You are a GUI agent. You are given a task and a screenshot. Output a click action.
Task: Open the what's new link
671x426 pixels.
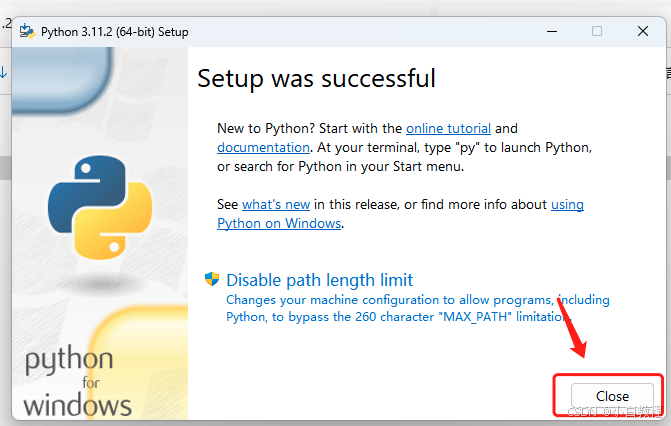click(x=276, y=204)
